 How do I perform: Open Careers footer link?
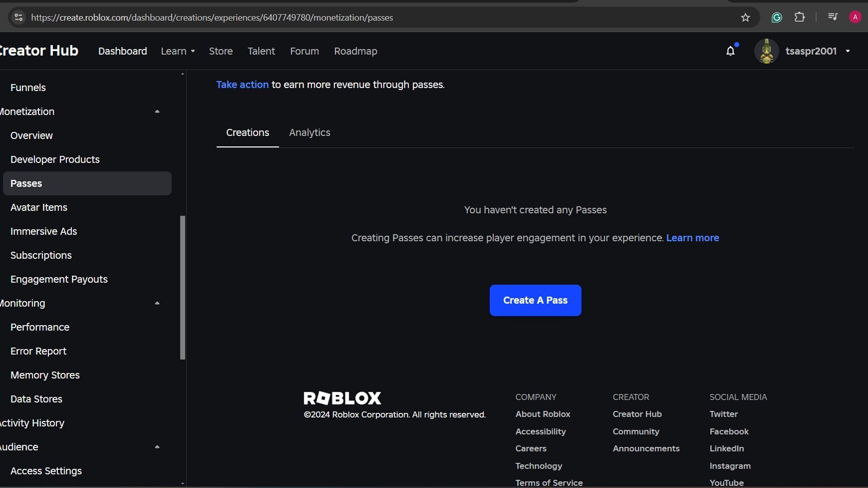coord(531,448)
